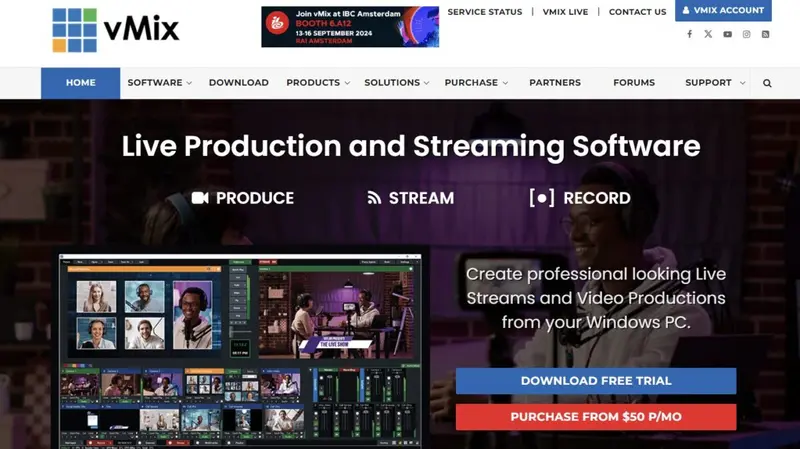This screenshot has height=449, width=800.
Task: Open the IBC Amsterdam banner
Action: coord(350,27)
